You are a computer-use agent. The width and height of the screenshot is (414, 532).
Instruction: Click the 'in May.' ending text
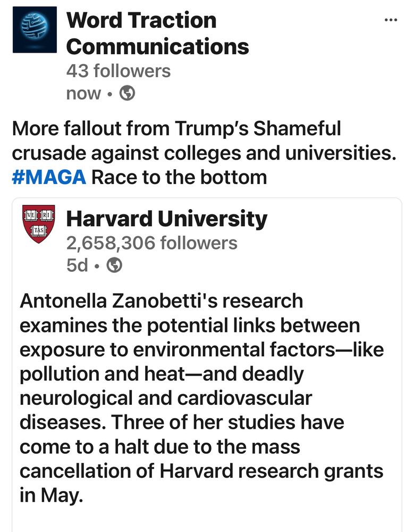click(51, 496)
